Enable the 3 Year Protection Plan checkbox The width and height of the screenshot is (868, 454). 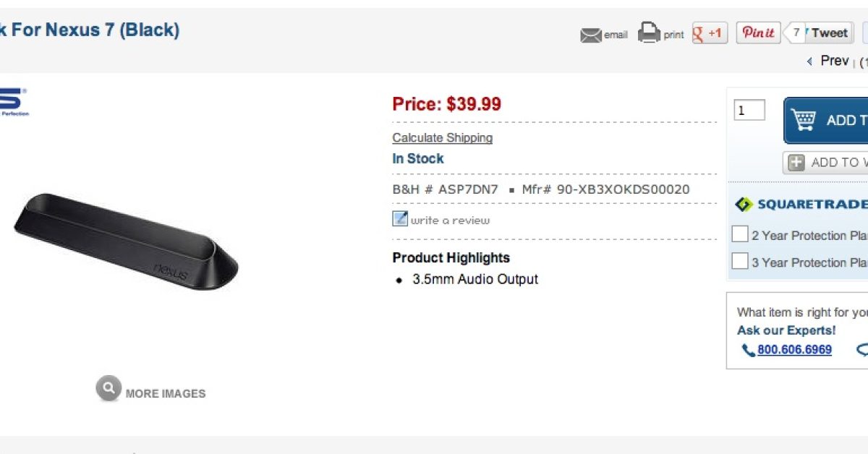point(739,261)
